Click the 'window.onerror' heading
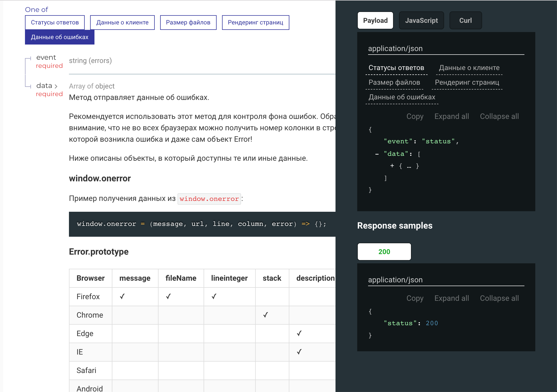Viewport: 557px width, 392px height. tap(100, 178)
